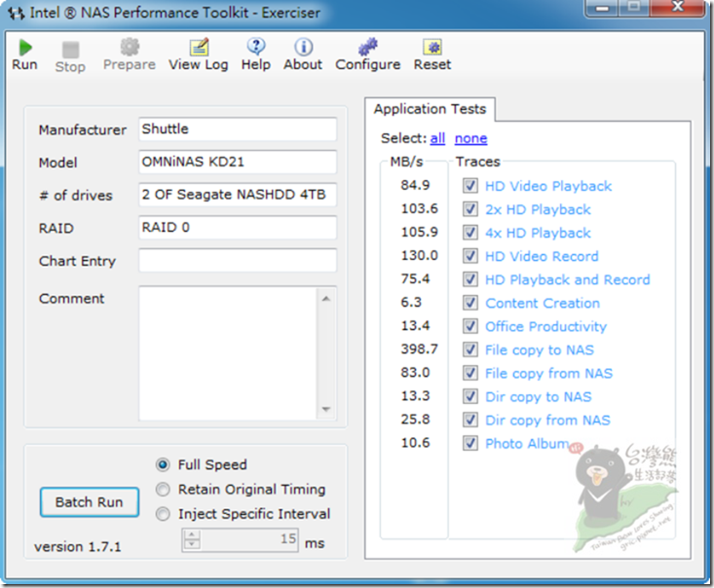Click the 'all' select link
The image size is (714, 588).
pyautogui.click(x=437, y=138)
